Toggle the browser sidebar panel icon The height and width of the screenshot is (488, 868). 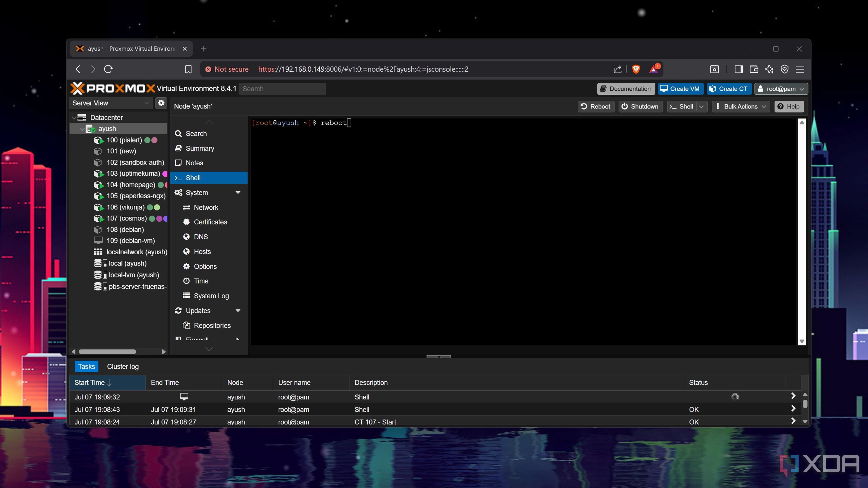click(739, 69)
